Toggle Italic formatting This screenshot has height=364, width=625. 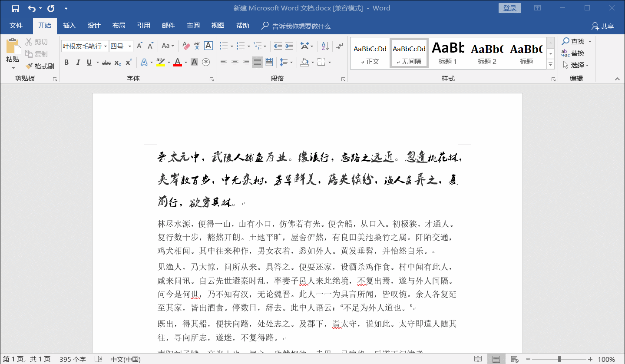(x=78, y=62)
